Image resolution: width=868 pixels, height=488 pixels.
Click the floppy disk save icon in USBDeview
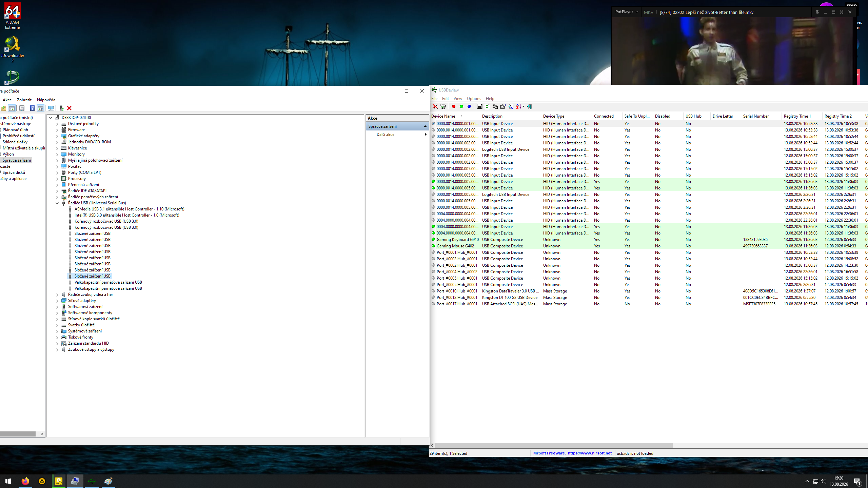479,106
